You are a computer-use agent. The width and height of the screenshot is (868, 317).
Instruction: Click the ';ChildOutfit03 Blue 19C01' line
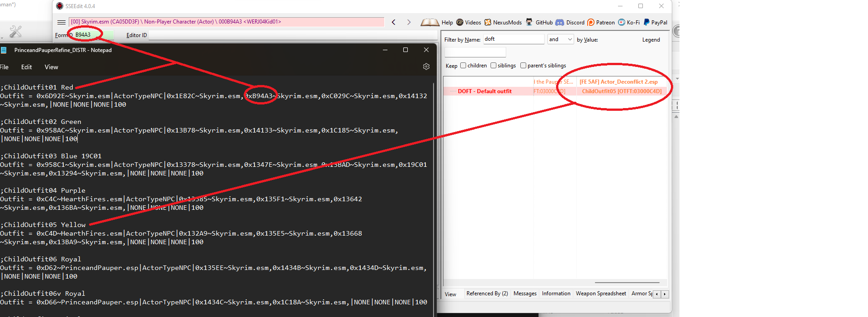click(51, 156)
